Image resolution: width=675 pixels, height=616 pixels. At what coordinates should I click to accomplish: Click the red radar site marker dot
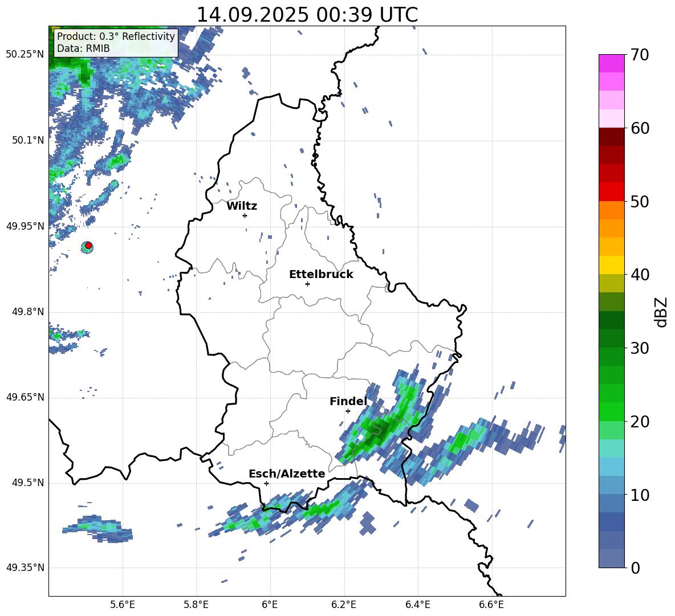[88, 246]
